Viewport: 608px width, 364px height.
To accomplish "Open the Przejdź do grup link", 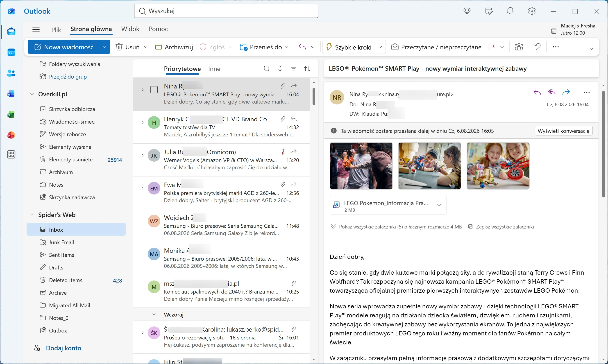I will 68,77.
